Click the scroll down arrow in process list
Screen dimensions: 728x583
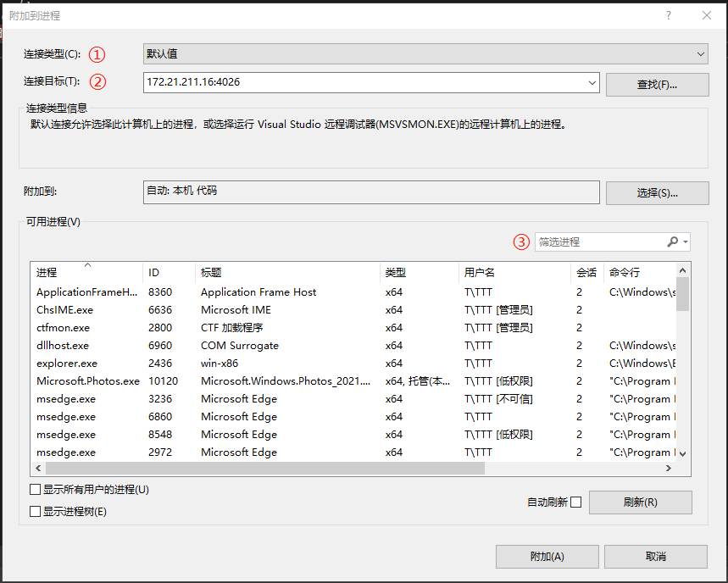(x=682, y=454)
